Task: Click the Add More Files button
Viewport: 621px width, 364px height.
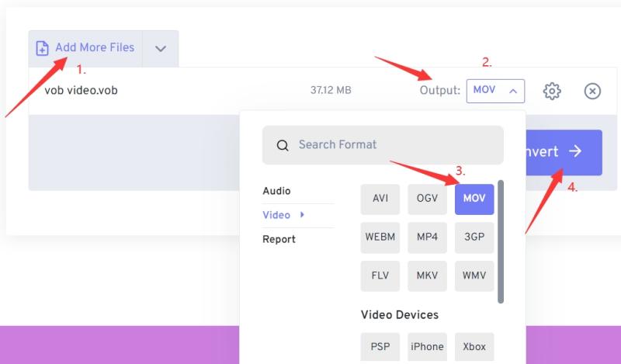Action: tap(85, 48)
